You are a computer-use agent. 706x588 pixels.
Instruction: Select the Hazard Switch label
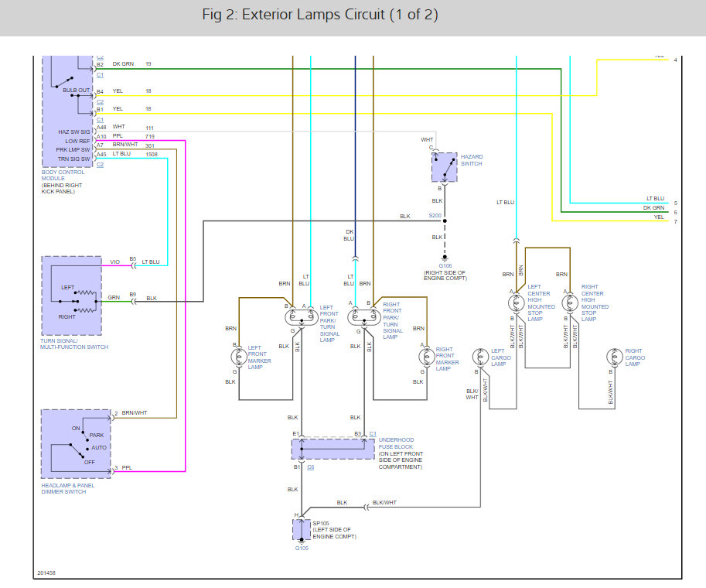pos(472,160)
